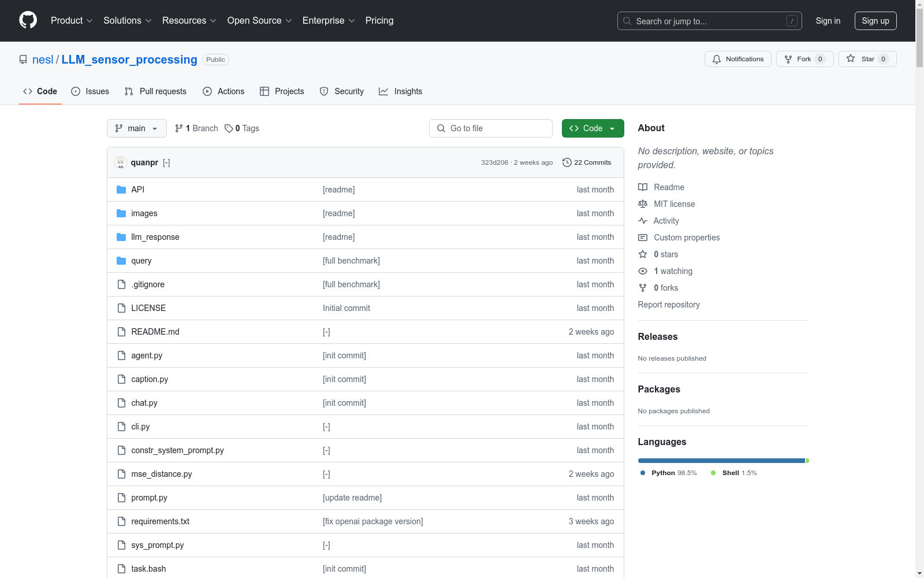Screen dimensions: 924x578
Task: Open the Insights tab
Action: [400, 91]
